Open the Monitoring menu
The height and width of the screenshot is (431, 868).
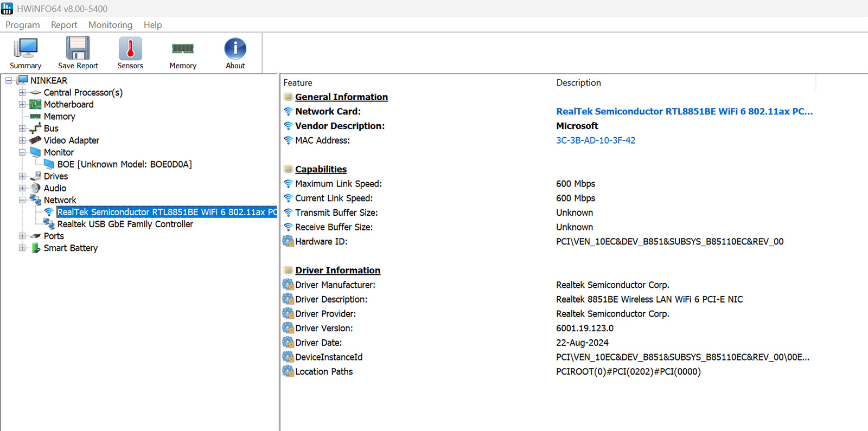point(110,25)
